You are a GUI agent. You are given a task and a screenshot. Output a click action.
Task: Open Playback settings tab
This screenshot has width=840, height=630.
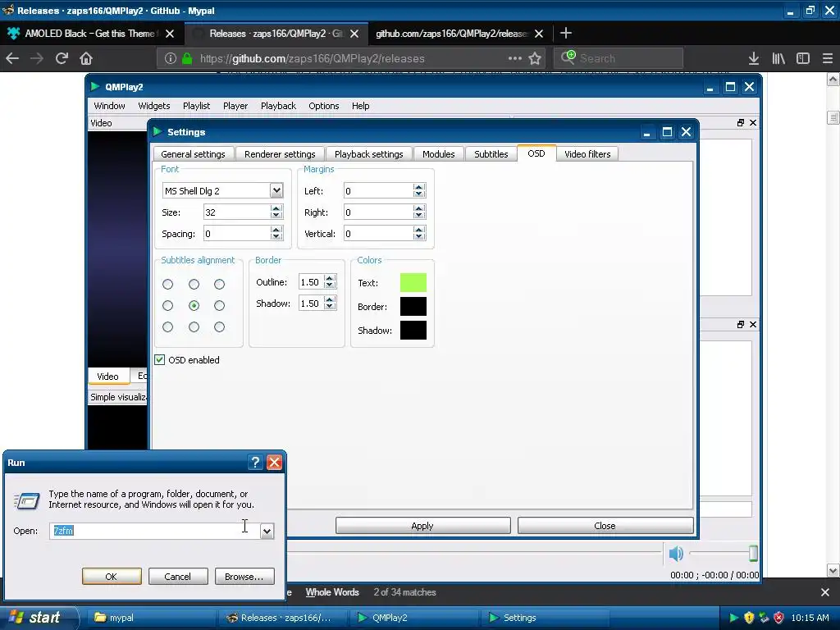tap(368, 153)
